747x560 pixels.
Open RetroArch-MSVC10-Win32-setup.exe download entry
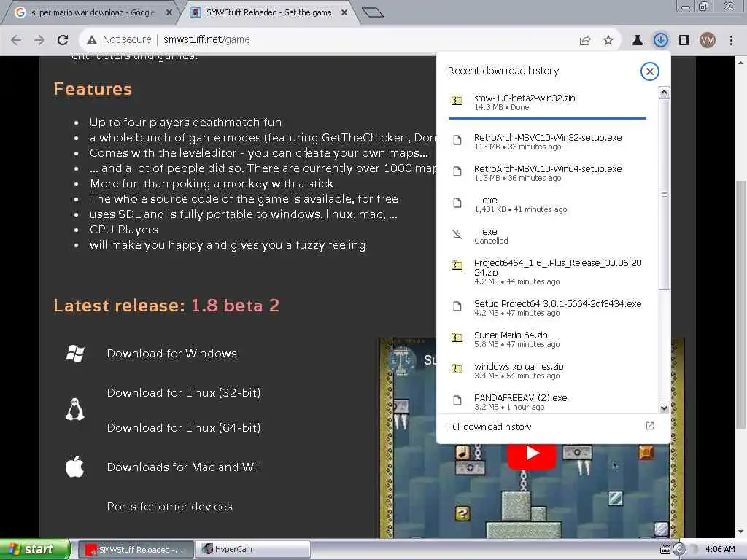(547, 141)
